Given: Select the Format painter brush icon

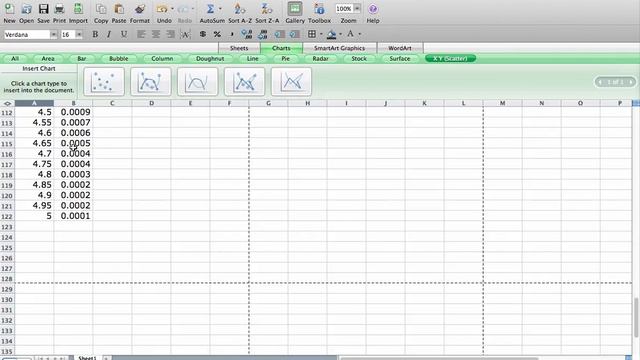Looking at the screenshot, I should (140, 9).
